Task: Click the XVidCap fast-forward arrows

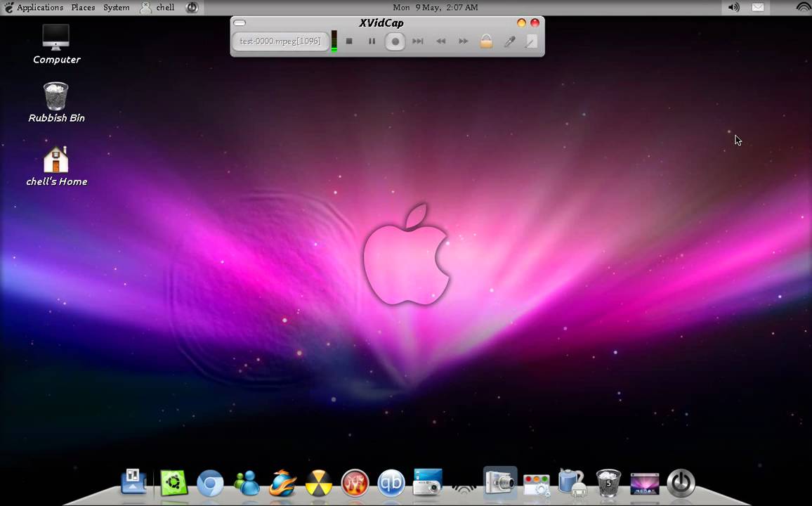Action: pyautogui.click(x=464, y=41)
